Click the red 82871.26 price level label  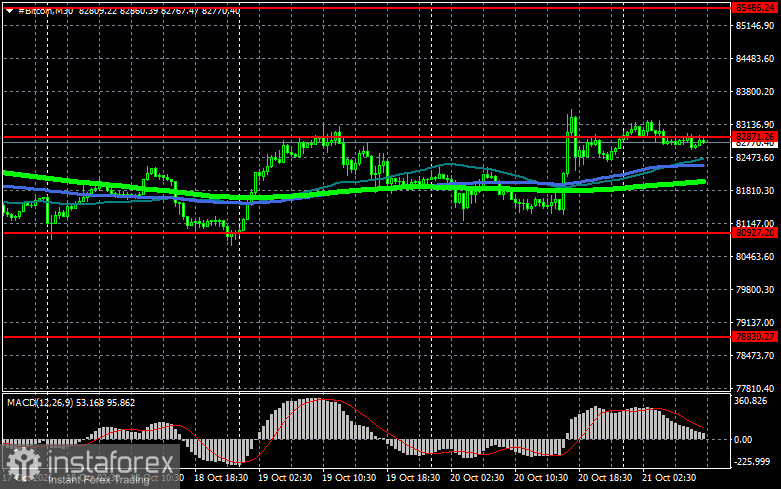(x=755, y=136)
